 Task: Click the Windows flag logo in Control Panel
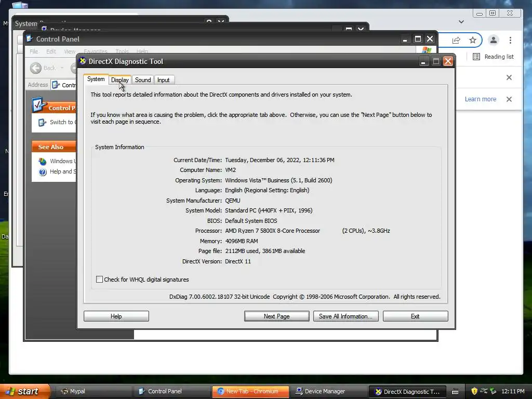427,50
